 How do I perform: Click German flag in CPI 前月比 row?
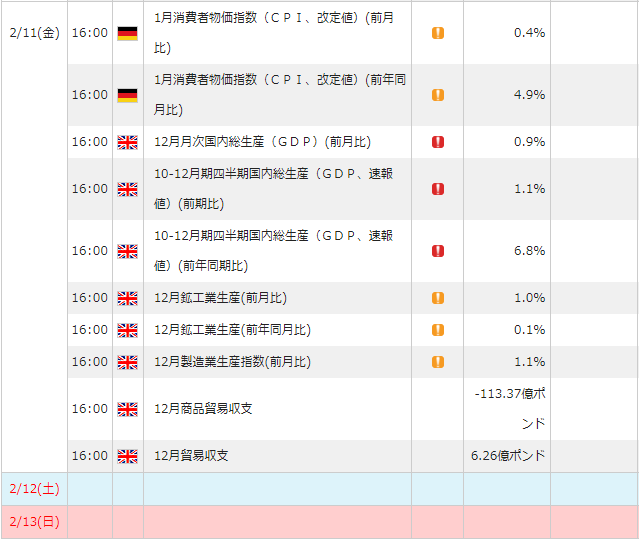(128, 33)
